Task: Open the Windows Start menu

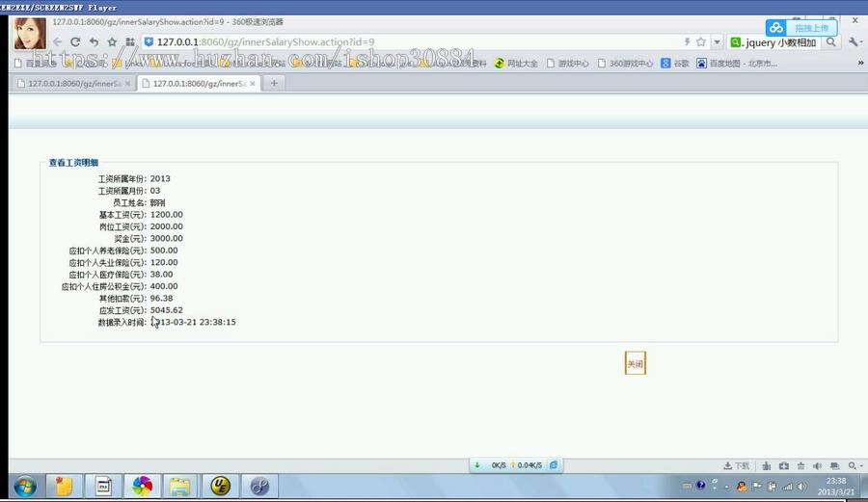Action: point(25,488)
